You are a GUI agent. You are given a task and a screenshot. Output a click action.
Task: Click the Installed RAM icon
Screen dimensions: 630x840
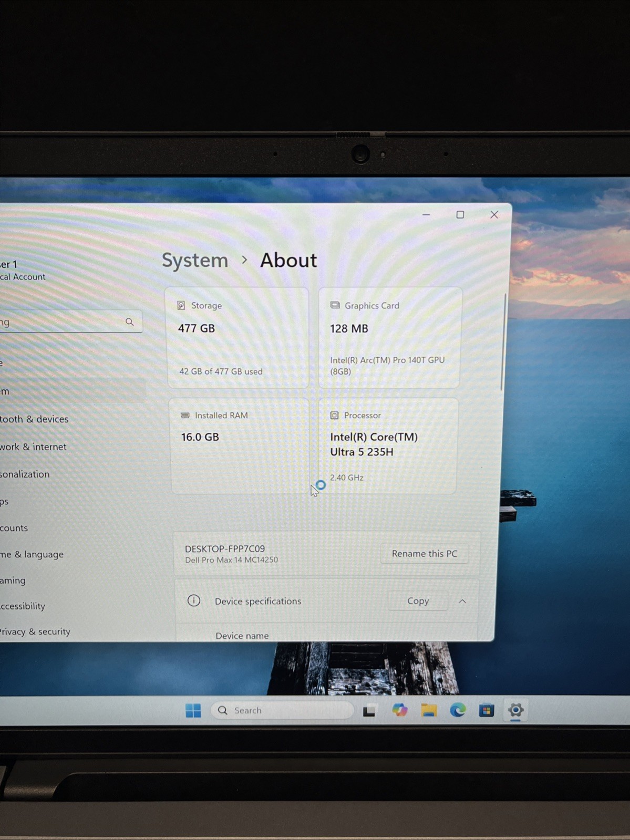(x=185, y=415)
